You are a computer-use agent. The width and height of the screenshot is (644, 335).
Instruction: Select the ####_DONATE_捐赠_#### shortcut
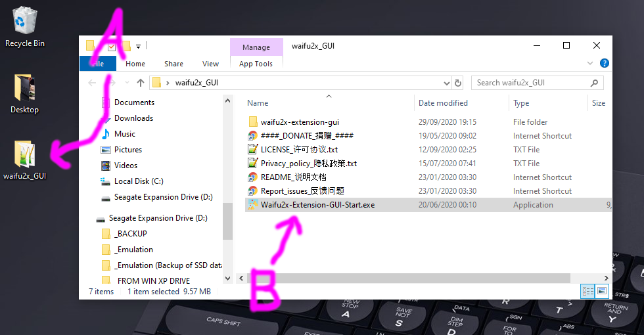click(x=308, y=136)
